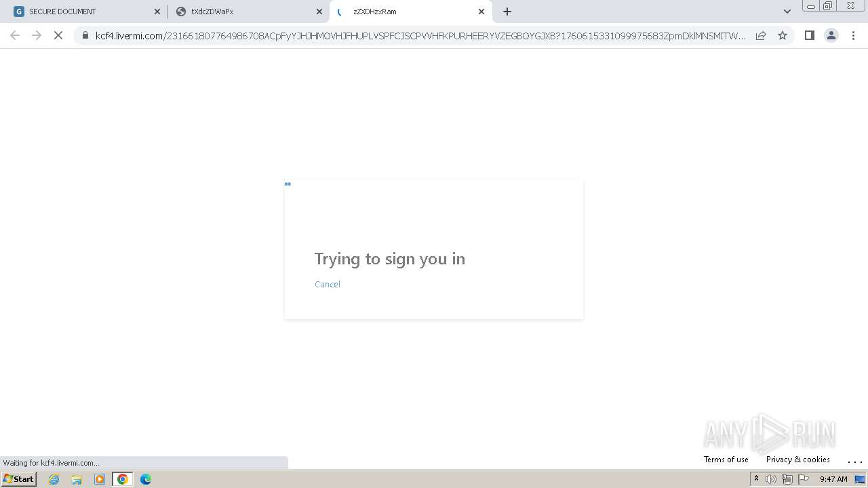The width and height of the screenshot is (868, 488).
Task: Open Chrome three-dot menu
Action: (853, 35)
